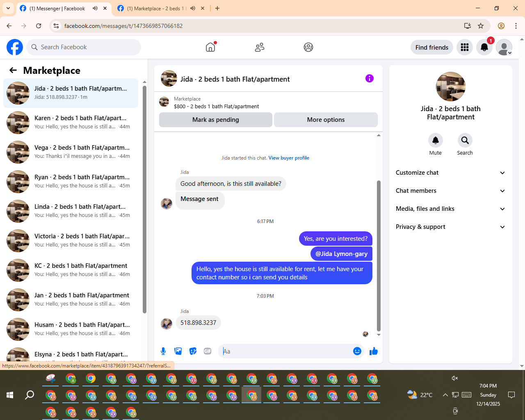The height and width of the screenshot is (420, 525).
Task: Open the account profile avatar menu
Action: tap(504, 47)
